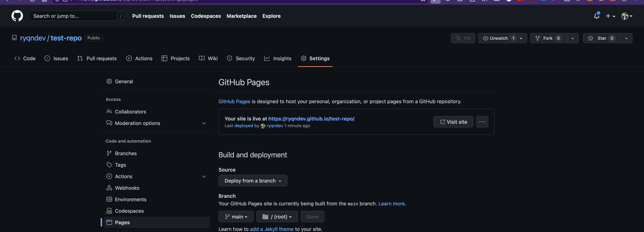Viewport: 644px width, 232px height.
Task: Switch to the Insights tab
Action: 278,58
